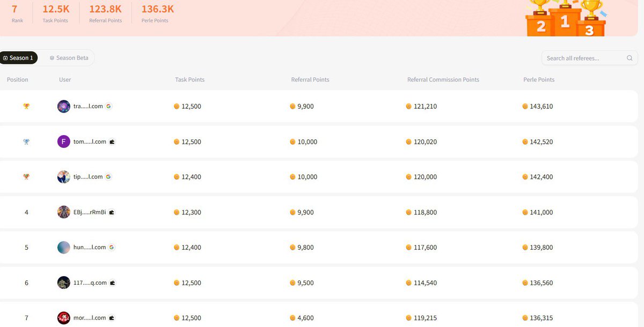Click wallet icon next to tom.....l.com
Viewport: 644px width, 327px height.
tap(112, 142)
